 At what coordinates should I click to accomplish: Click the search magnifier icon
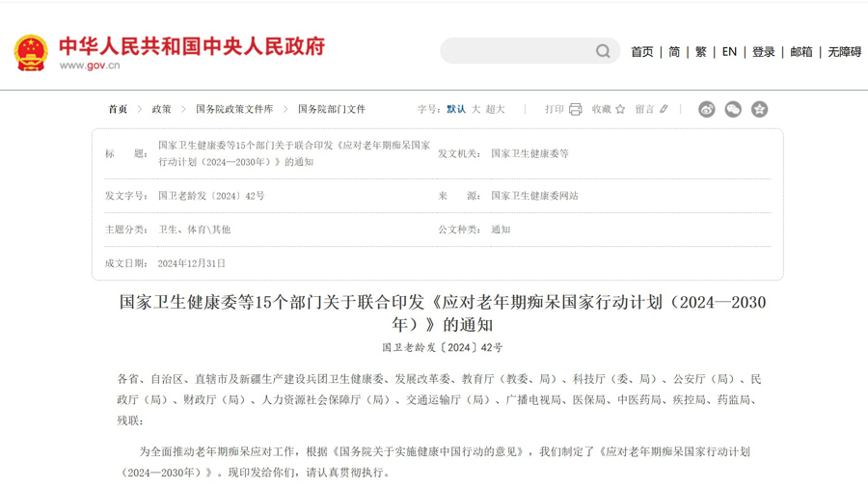(x=603, y=51)
